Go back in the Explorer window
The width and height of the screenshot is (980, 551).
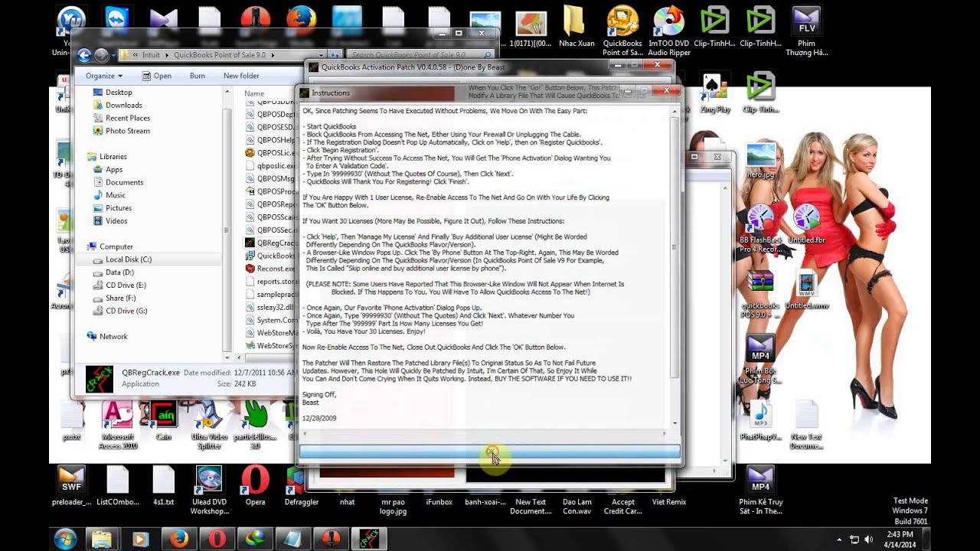84,55
